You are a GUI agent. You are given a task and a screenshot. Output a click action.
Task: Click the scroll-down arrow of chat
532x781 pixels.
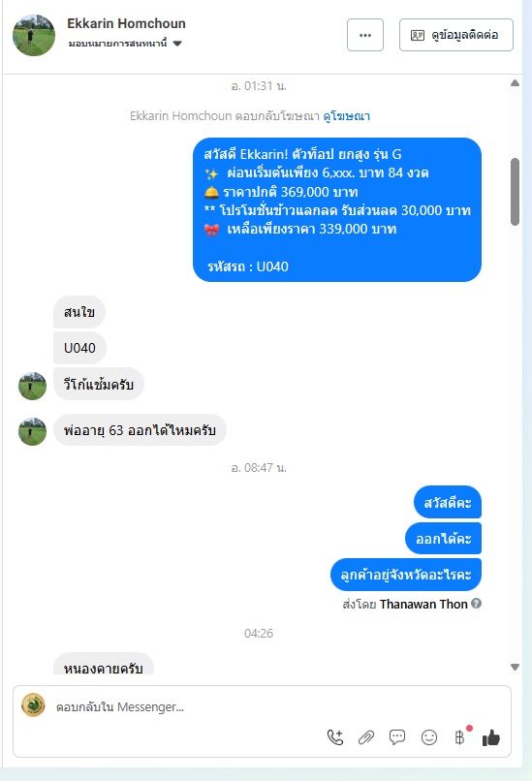[516, 667]
